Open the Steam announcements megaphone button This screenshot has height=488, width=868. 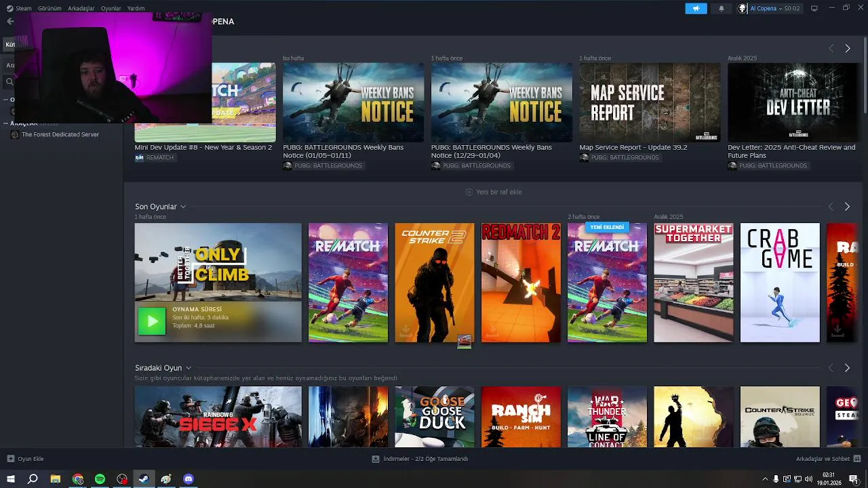point(696,8)
